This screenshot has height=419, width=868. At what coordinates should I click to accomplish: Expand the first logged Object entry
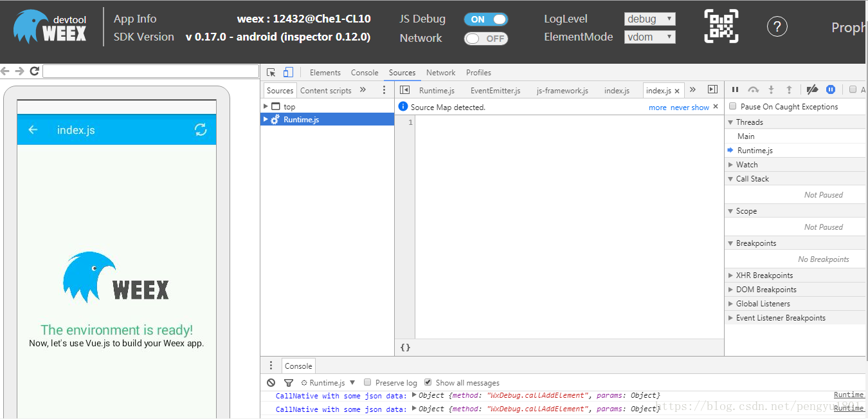tap(414, 395)
